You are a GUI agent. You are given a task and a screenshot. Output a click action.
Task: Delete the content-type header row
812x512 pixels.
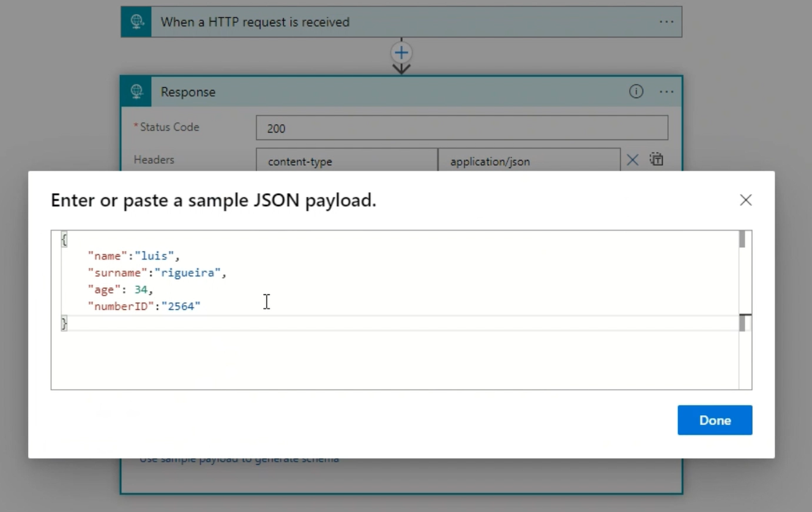(633, 160)
